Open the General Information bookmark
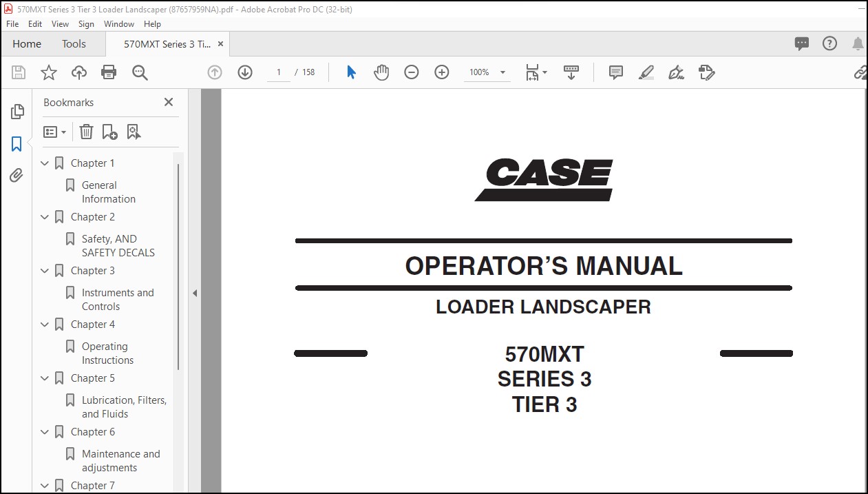 click(109, 192)
